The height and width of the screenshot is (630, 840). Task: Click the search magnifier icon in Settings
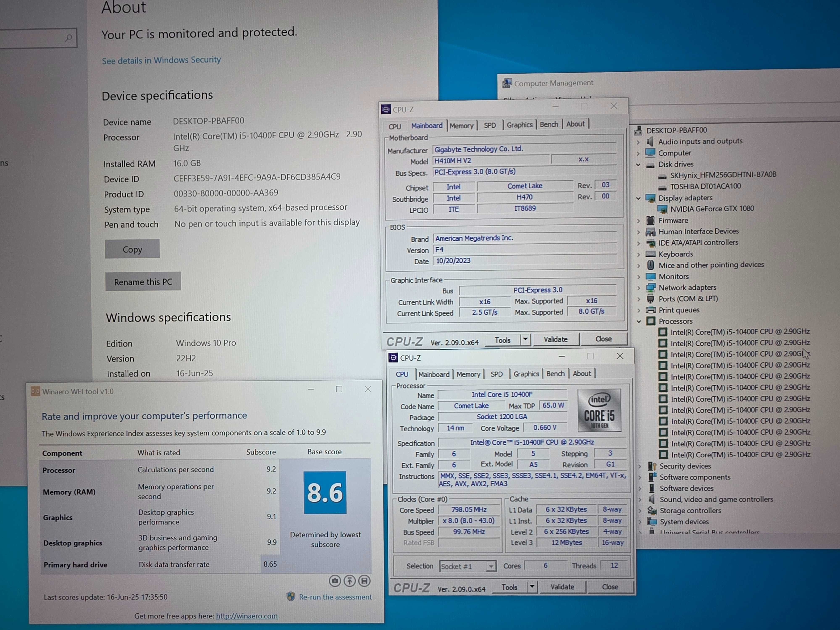(x=69, y=38)
